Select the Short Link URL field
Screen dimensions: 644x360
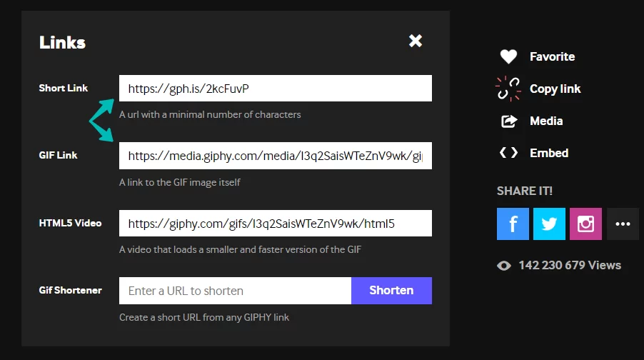pos(276,89)
